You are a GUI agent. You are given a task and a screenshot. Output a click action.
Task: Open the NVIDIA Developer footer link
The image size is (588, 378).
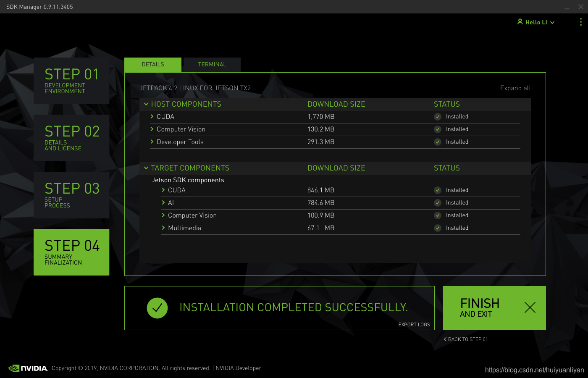238,368
